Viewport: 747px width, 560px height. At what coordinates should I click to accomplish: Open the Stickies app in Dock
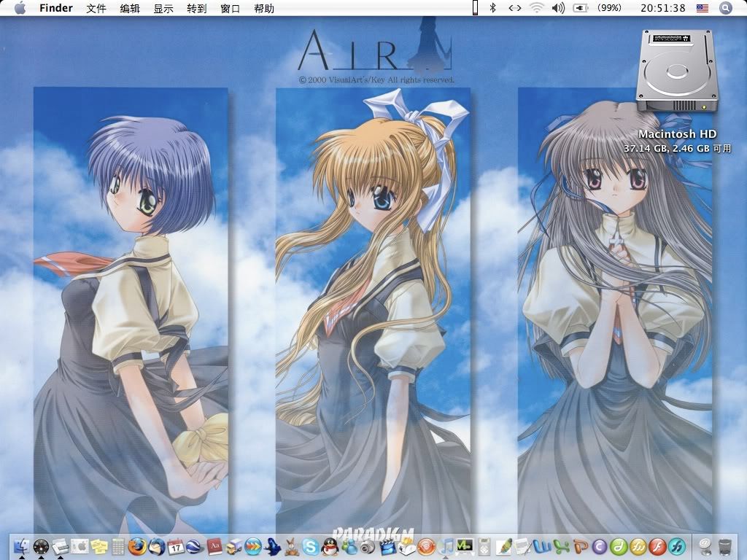[99, 546]
